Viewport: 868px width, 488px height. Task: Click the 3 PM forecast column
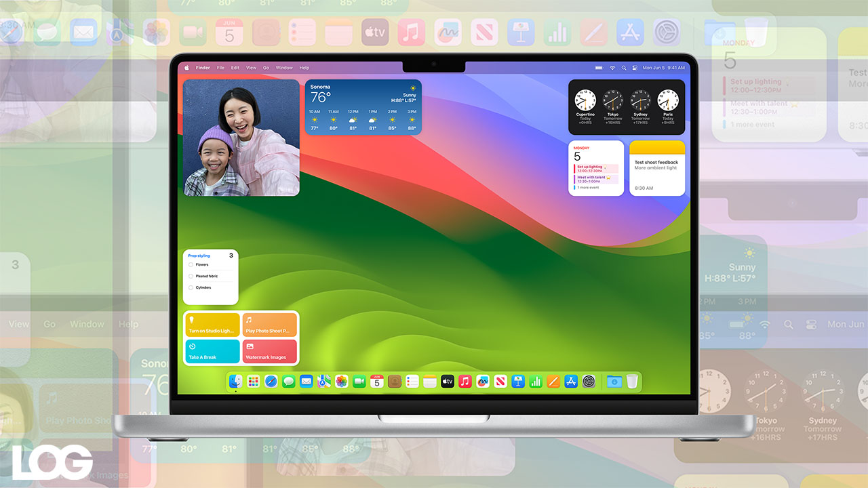coord(412,120)
